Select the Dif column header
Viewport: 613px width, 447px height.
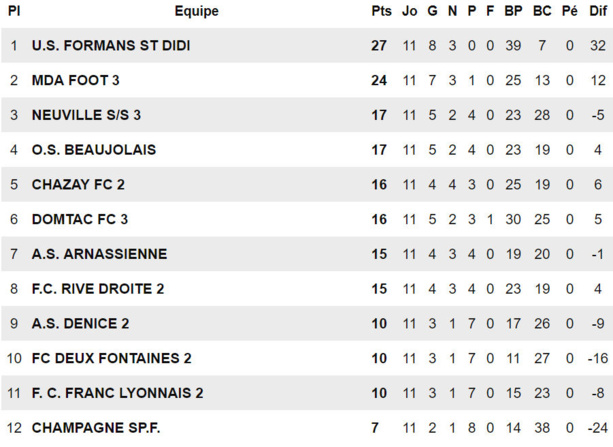(598, 12)
